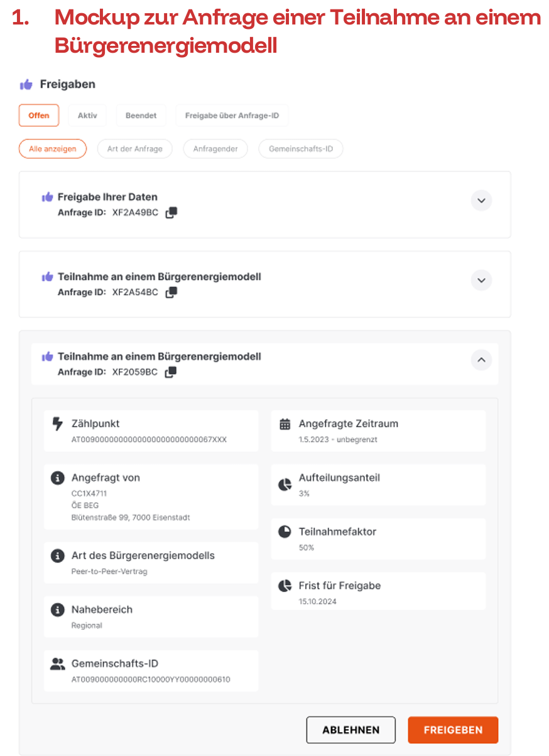Filter by Art der Anfrage
This screenshot has height=756, width=549.
[134, 149]
